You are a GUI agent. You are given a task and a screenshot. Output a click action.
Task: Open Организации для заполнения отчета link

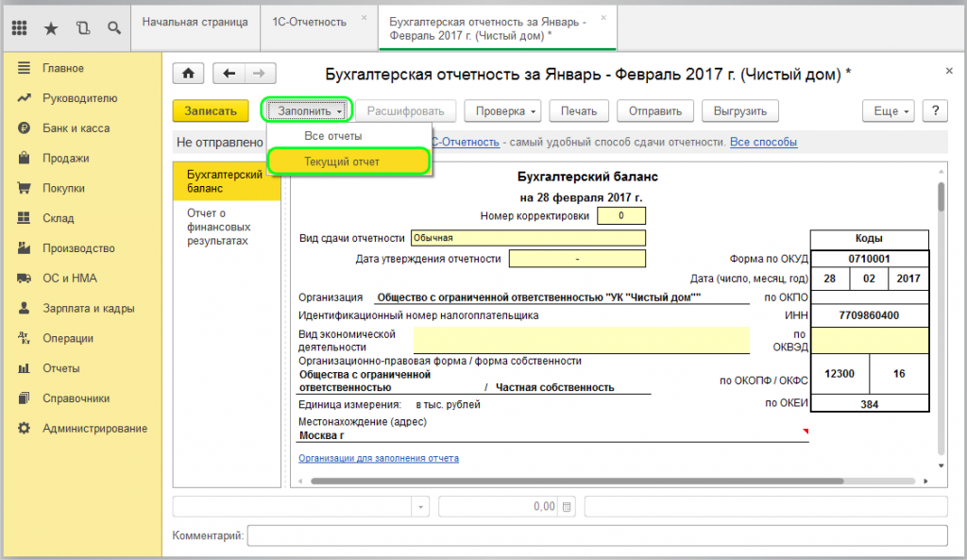[x=379, y=458]
